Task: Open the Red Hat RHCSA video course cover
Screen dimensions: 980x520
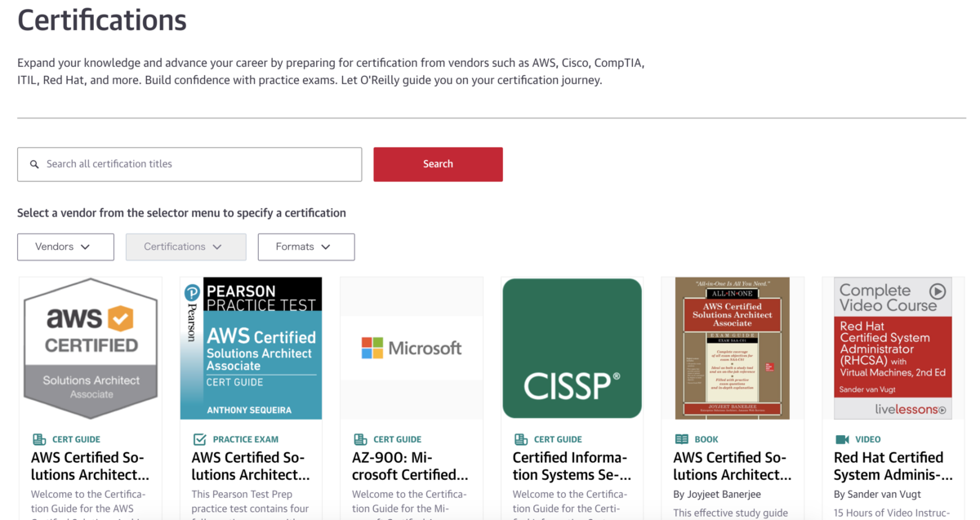Action: 893,349
